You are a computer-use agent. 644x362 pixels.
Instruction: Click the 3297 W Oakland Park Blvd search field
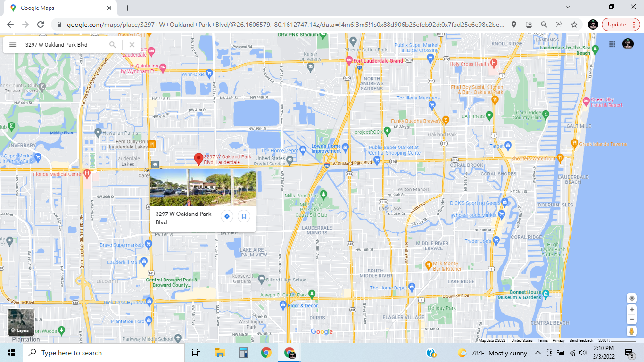pyautogui.click(x=64, y=45)
